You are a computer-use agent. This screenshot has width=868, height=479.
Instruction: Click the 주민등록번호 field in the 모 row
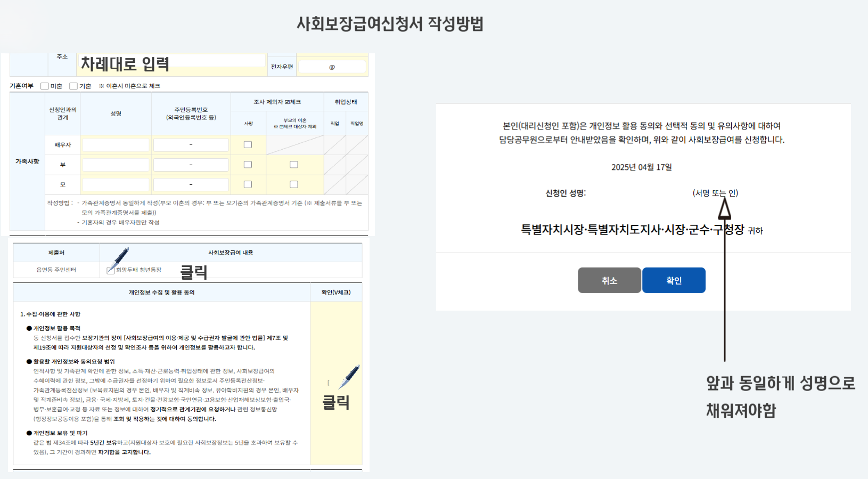[191, 184]
